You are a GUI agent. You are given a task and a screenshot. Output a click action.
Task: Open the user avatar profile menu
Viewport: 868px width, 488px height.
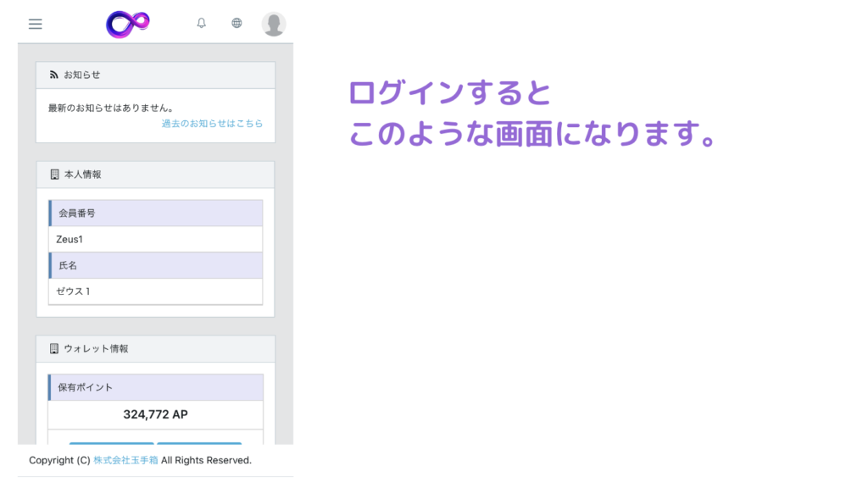(x=273, y=24)
